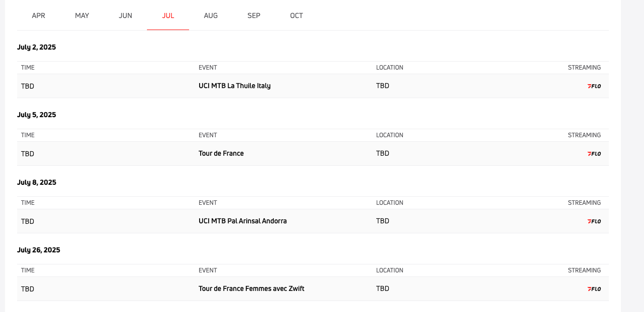The image size is (644, 312).
Task: Click TIME header under July 26, 2025
Action: (x=28, y=270)
